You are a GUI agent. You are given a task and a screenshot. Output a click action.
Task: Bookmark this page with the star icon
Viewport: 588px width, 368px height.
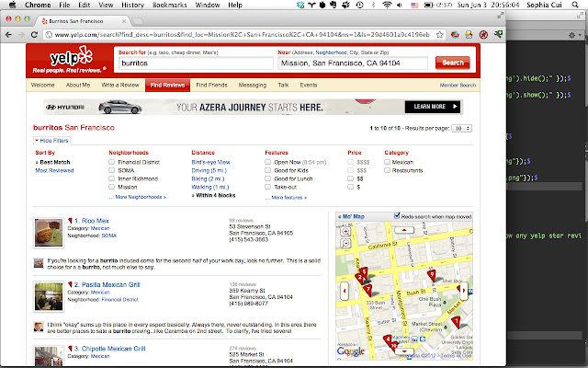439,35
